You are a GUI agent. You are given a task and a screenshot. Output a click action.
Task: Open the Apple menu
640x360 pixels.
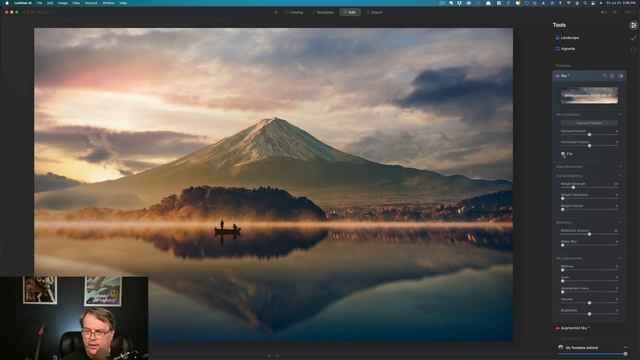[x=7, y=3]
